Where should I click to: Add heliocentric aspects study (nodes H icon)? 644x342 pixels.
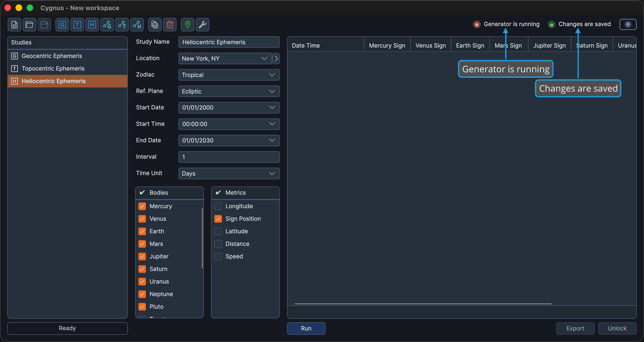tap(137, 25)
